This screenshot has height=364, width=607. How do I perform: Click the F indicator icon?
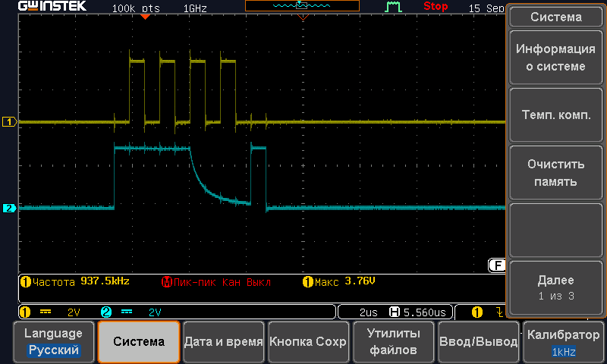click(497, 265)
